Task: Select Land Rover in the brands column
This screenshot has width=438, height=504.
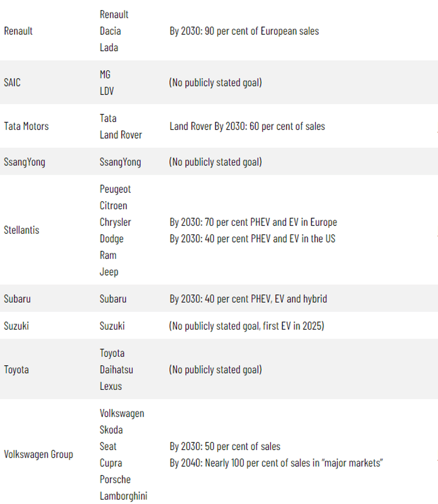Action: point(121,135)
